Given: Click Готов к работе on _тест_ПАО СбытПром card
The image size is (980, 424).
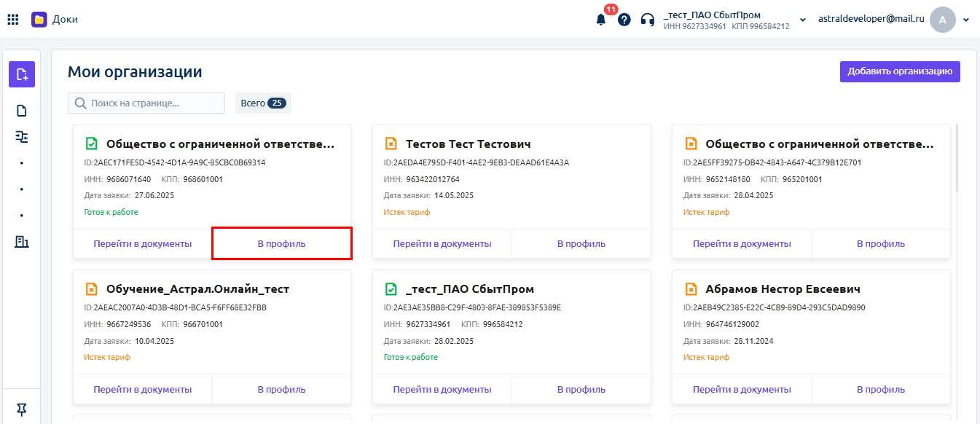Looking at the screenshot, I should pyautogui.click(x=411, y=357).
